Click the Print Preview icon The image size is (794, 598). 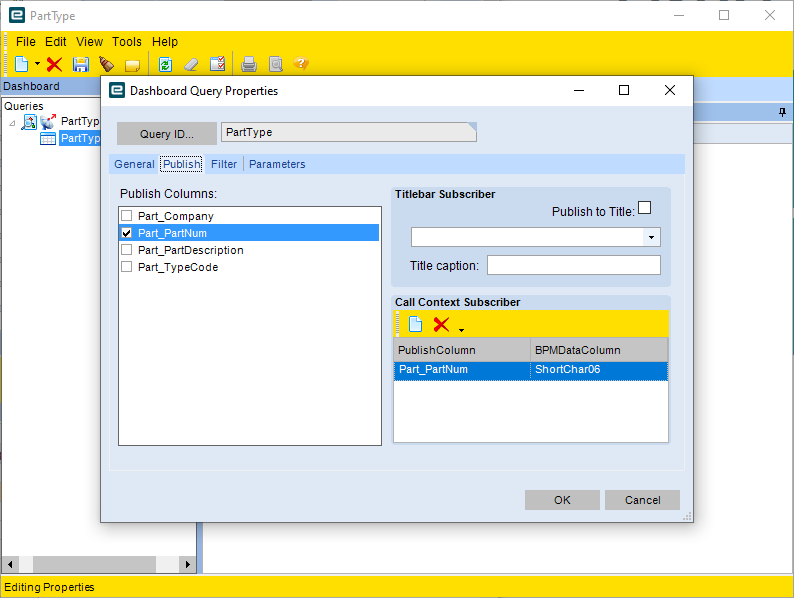(275, 64)
